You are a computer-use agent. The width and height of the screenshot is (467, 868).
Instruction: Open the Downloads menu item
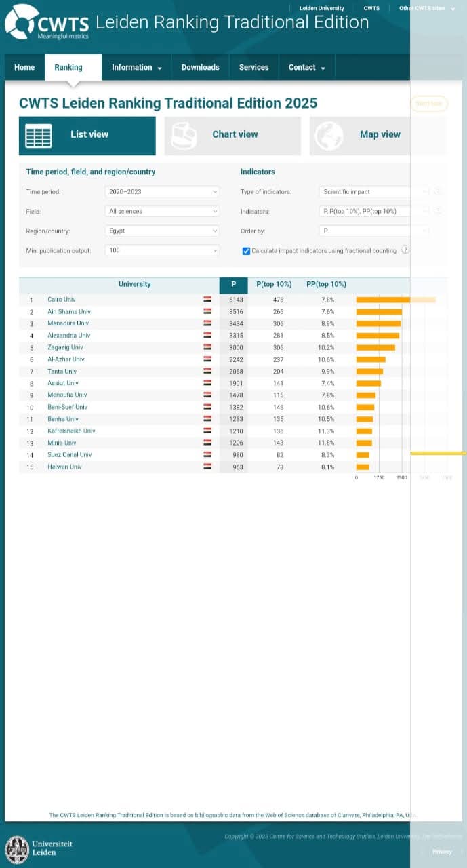200,68
